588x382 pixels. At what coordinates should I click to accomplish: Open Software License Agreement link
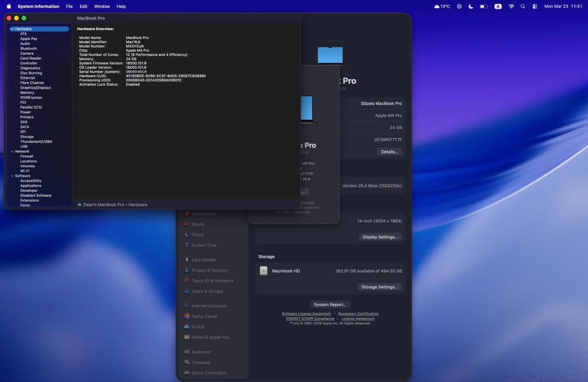[307, 314]
